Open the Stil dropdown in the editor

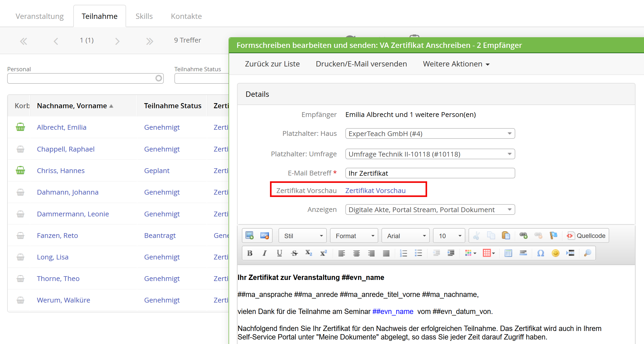click(303, 236)
